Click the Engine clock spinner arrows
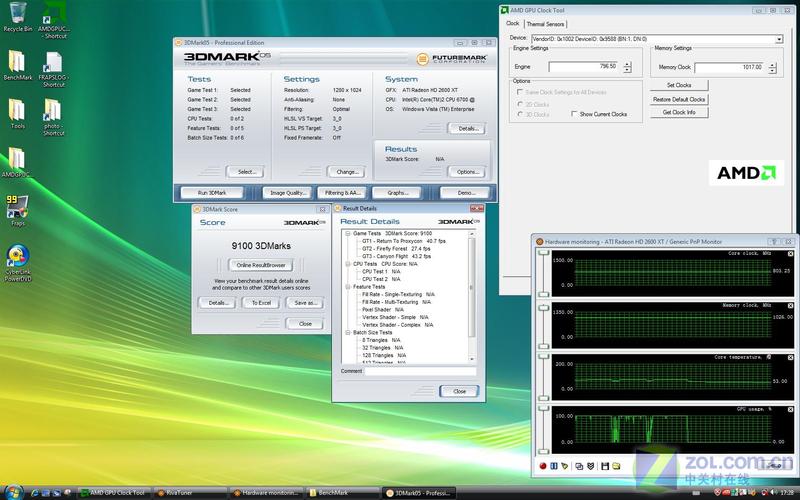Screen dimensions: 800x500 627,67
